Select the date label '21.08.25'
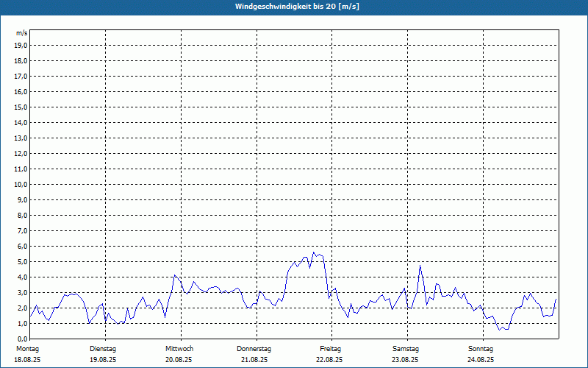Screen dimensions: 588x368 click(x=254, y=360)
